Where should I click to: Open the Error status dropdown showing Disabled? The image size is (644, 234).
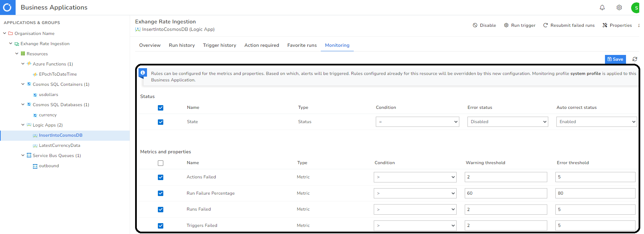508,122
